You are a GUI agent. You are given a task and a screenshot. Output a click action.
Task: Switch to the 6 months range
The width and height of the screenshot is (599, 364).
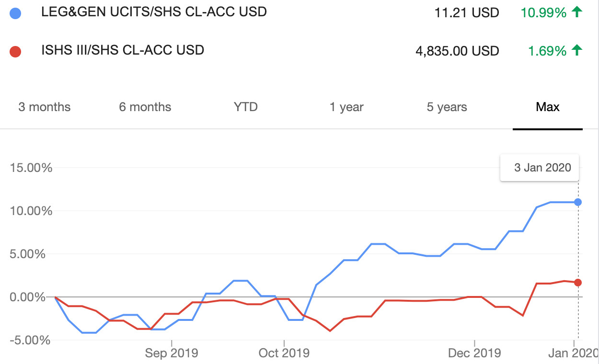click(x=145, y=107)
